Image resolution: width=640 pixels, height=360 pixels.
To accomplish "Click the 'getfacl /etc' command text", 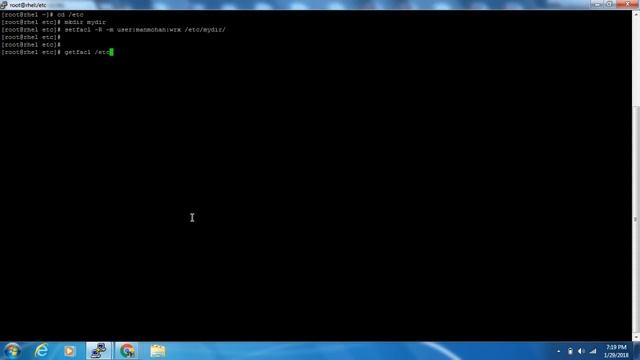I will pos(87,52).
